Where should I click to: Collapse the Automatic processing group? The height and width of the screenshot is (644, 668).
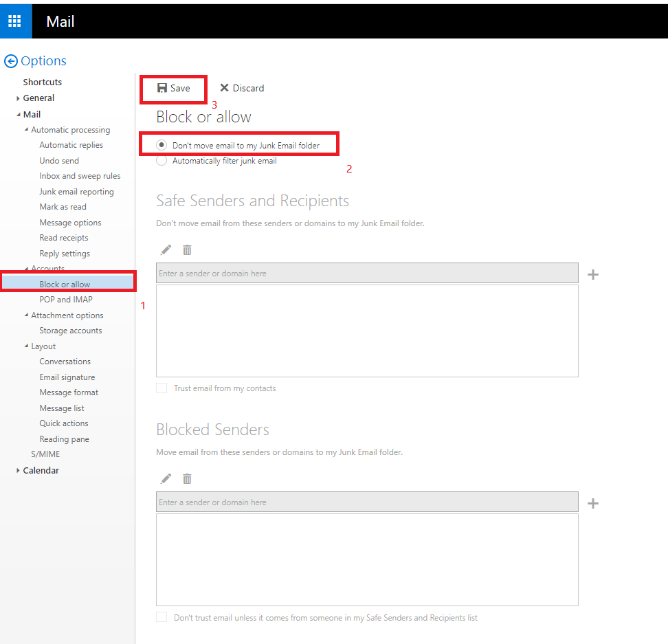[x=27, y=130]
